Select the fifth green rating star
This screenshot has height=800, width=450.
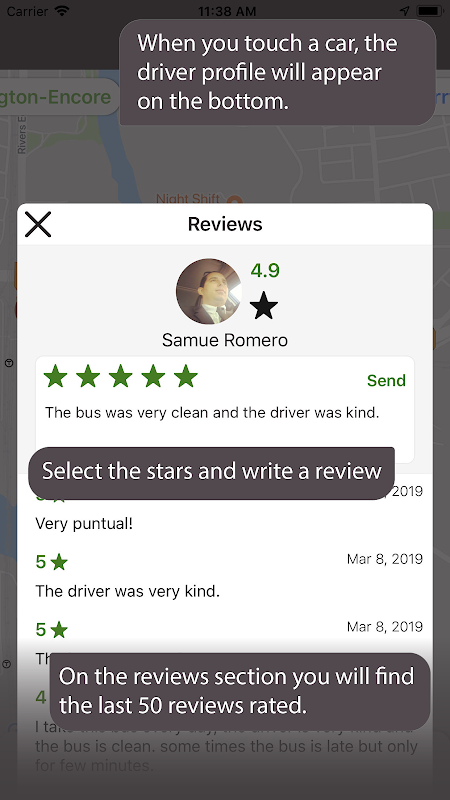pos(186,376)
